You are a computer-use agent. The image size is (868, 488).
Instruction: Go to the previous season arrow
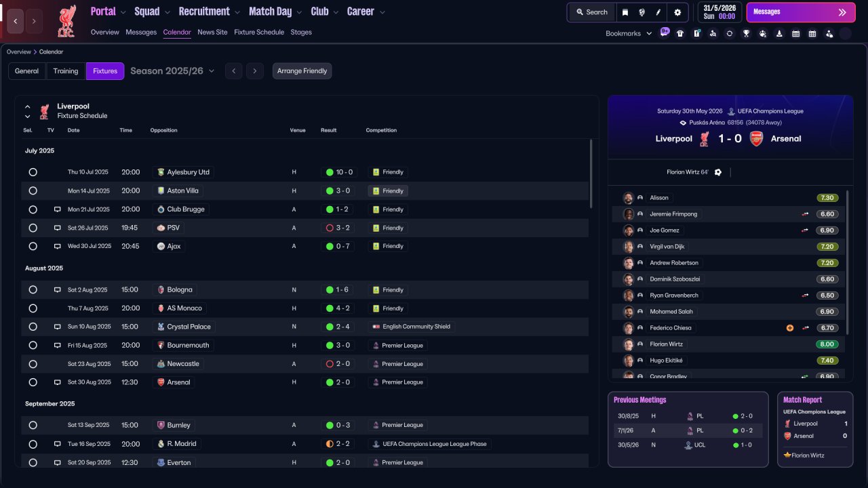pos(234,71)
